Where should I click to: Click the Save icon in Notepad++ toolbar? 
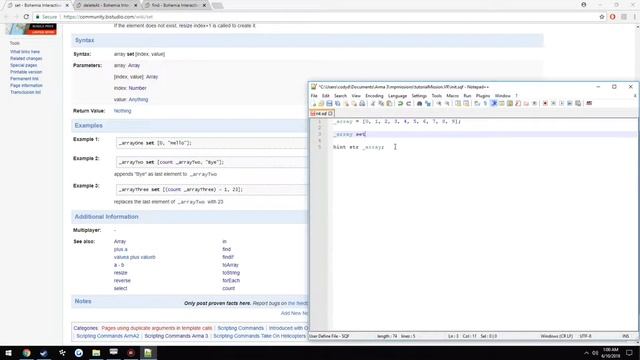330,103
